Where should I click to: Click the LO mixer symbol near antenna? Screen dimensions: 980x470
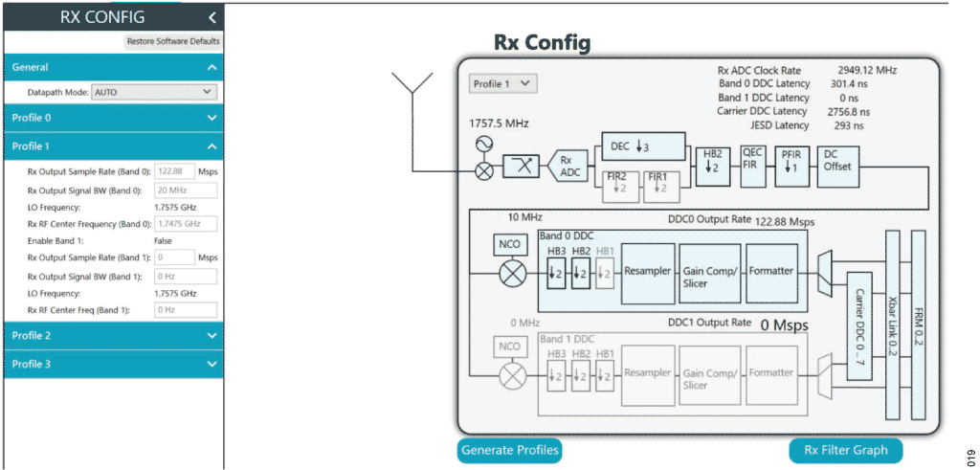coord(485,172)
